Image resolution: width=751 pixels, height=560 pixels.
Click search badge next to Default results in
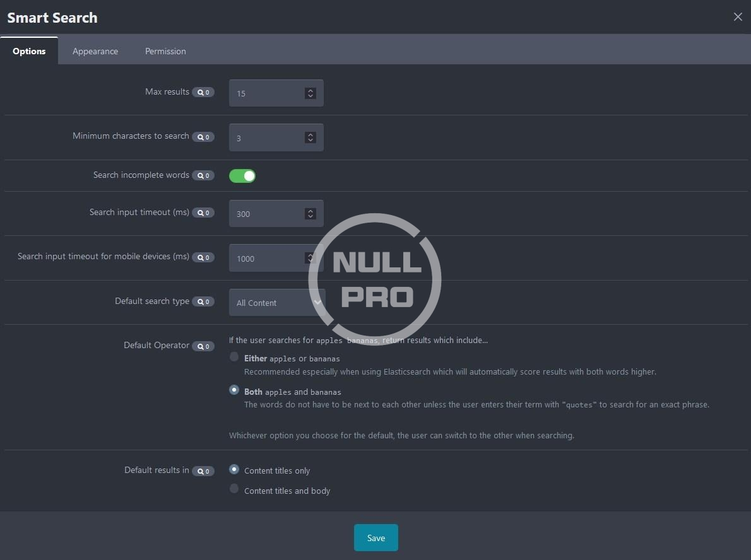point(203,471)
